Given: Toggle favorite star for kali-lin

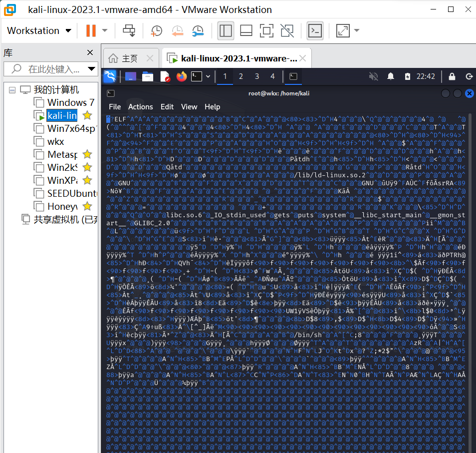Looking at the screenshot, I should 87,115.
